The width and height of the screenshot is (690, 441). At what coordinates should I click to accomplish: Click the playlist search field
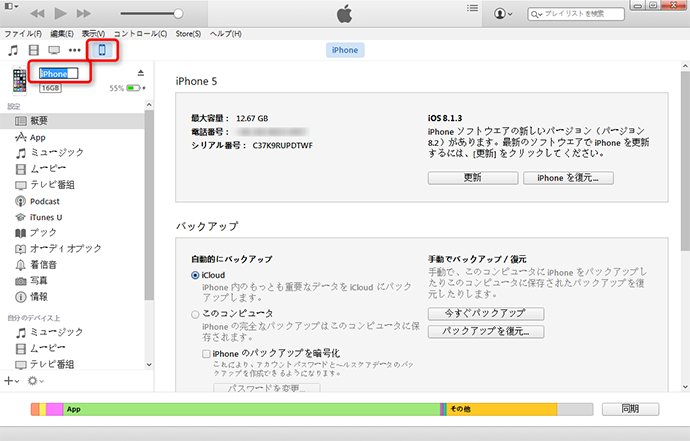tap(576, 14)
